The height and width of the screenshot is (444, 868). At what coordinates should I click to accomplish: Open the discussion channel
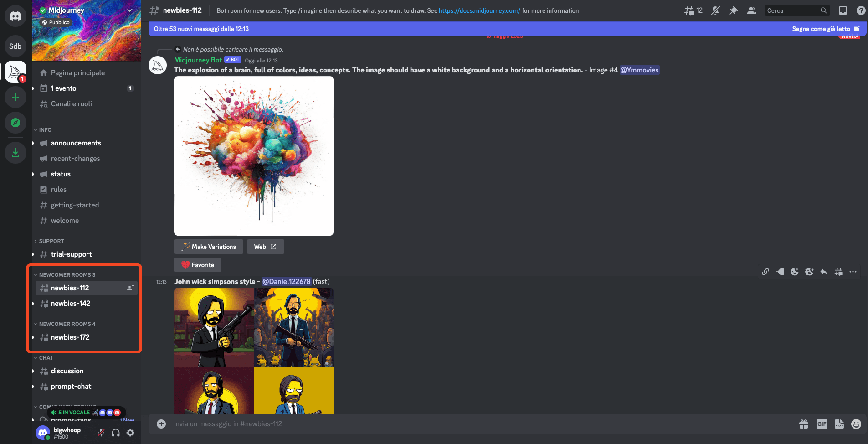tap(86, 371)
